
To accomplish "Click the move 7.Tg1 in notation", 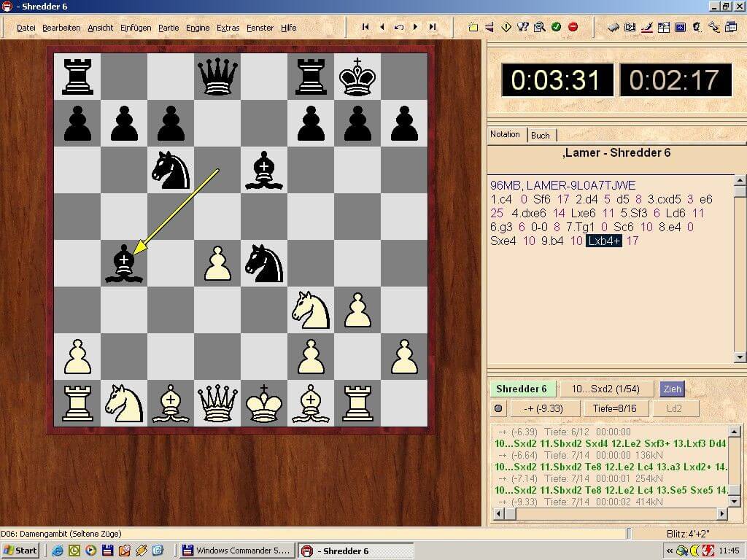I will click(x=580, y=227).
